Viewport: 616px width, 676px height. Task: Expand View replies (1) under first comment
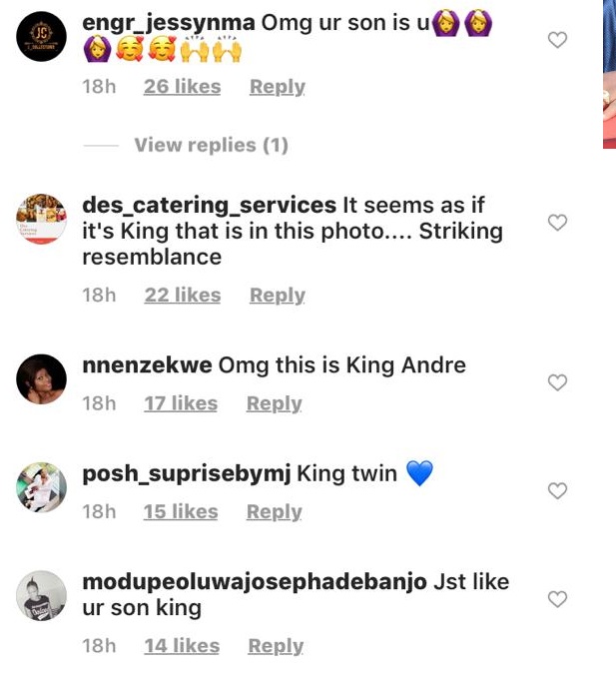(x=211, y=146)
